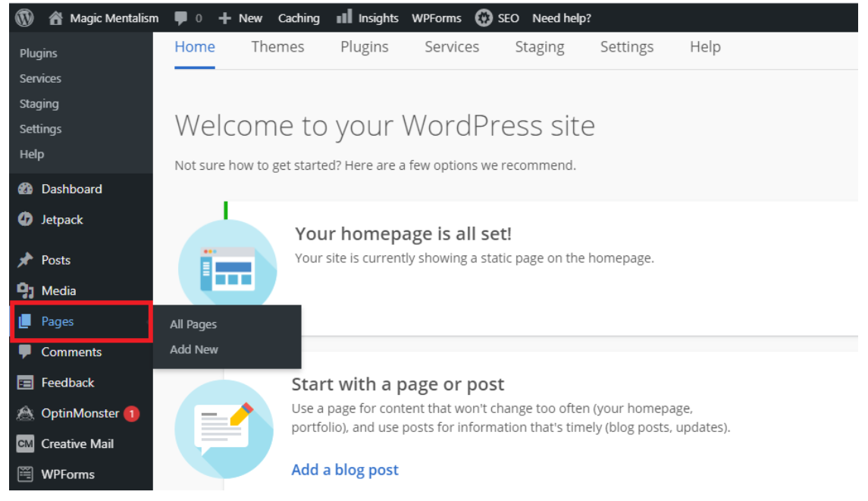Select Plugins in the sidebar submenu
Image resolution: width=868 pixels, height=501 pixels.
38,53
